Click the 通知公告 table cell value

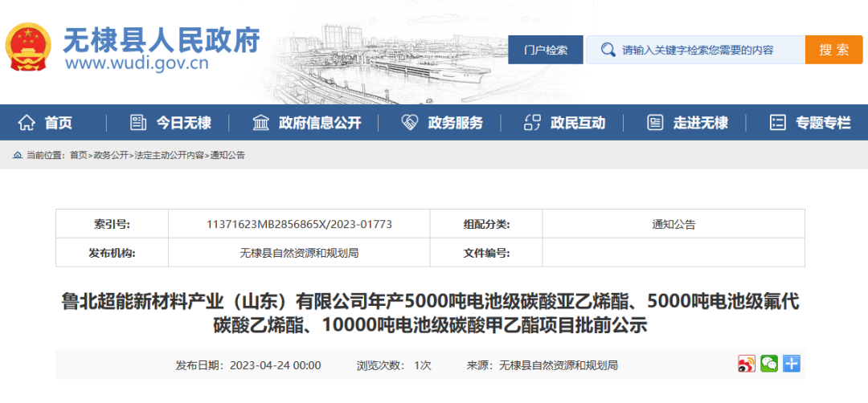point(674,224)
